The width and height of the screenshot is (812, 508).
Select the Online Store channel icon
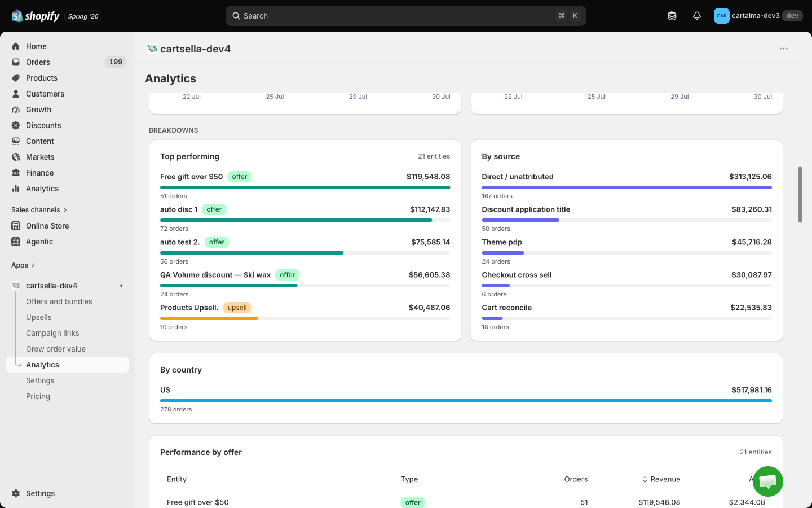[16, 226]
